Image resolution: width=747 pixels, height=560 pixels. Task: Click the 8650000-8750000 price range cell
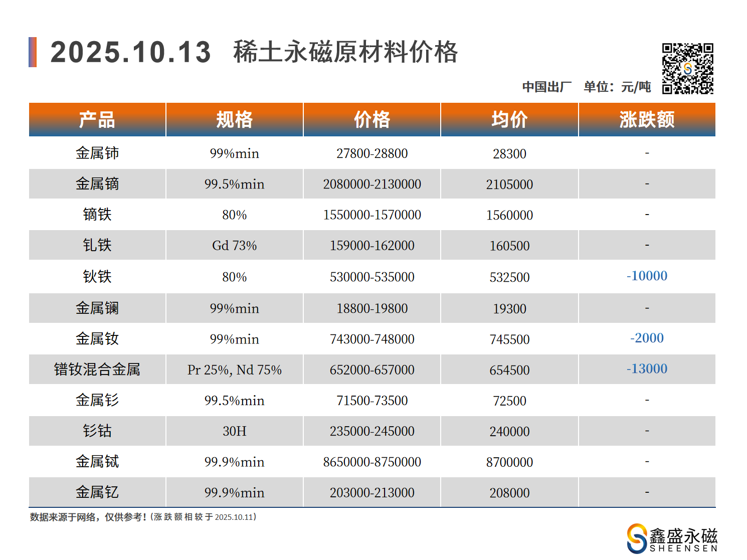[x=371, y=462]
